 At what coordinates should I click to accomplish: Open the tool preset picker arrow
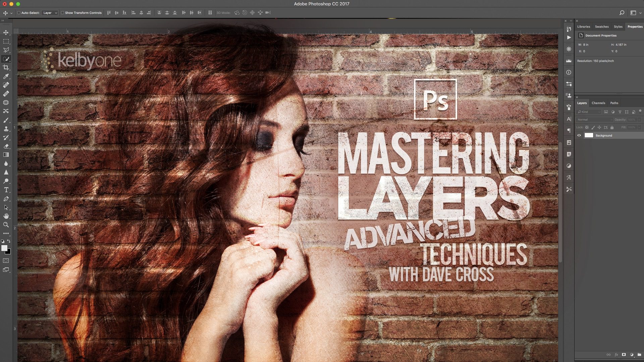(11, 13)
